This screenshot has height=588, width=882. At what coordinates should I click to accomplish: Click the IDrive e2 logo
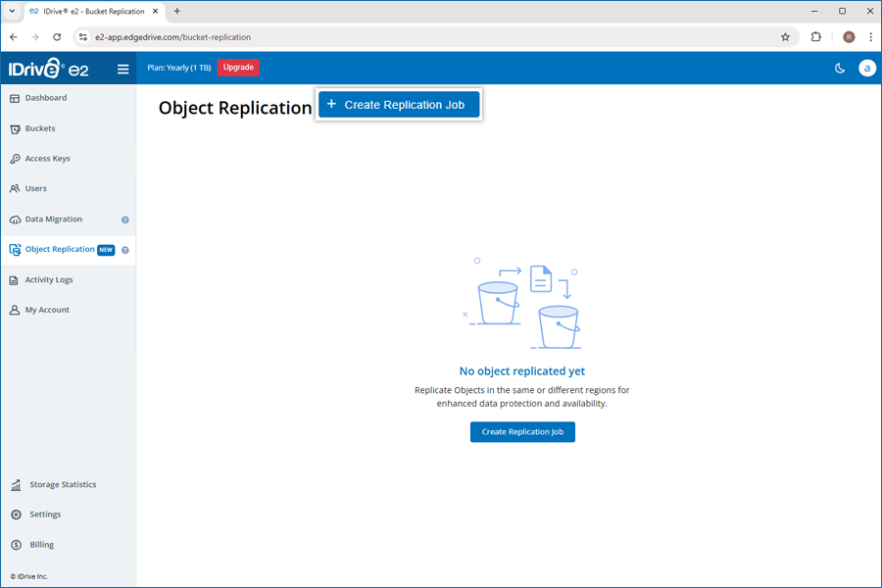tap(48, 69)
